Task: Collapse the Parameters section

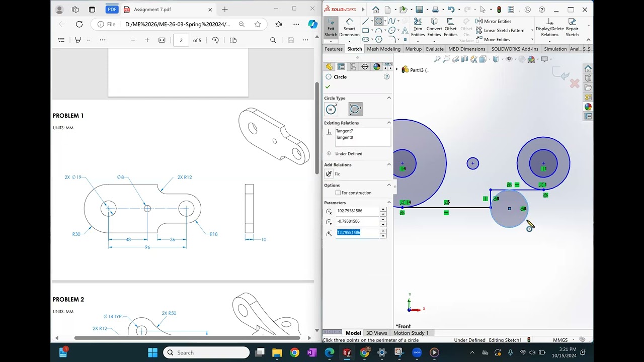Action: point(389,203)
